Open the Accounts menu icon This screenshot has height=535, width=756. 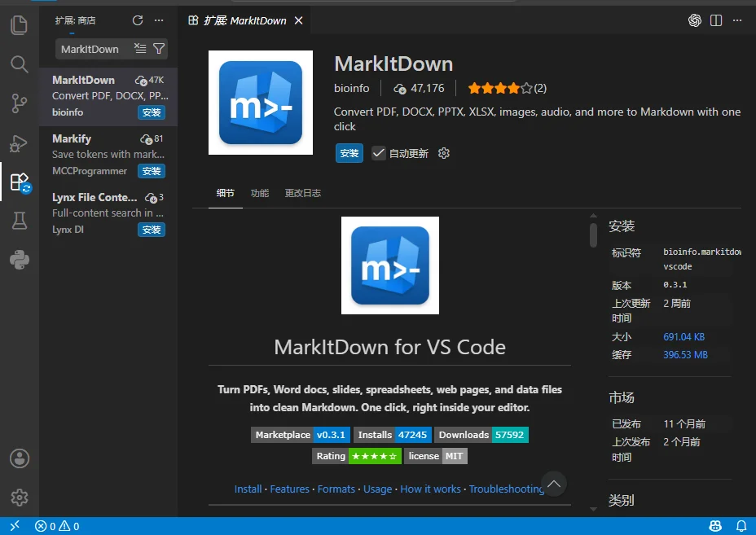click(20, 458)
